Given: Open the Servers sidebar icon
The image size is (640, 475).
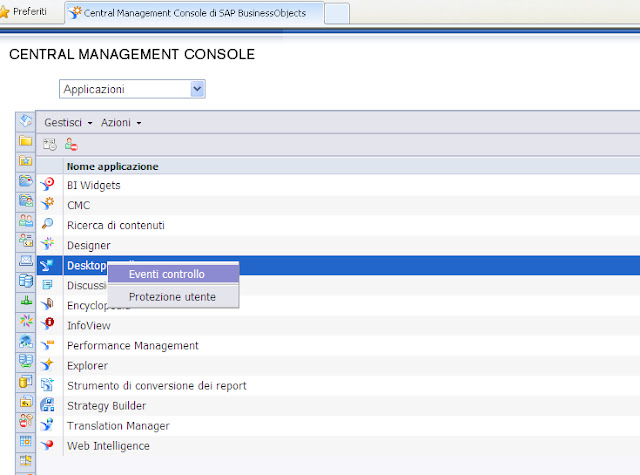Looking at the screenshot, I should (x=26, y=280).
